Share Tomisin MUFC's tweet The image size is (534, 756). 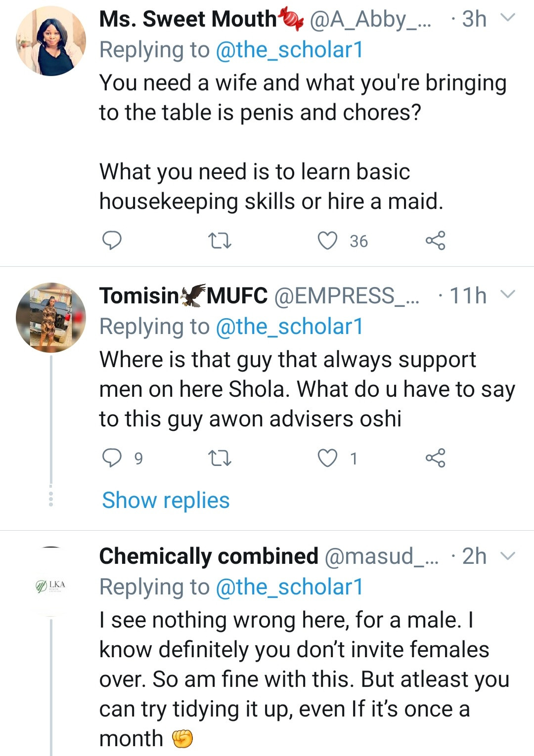[x=435, y=458]
